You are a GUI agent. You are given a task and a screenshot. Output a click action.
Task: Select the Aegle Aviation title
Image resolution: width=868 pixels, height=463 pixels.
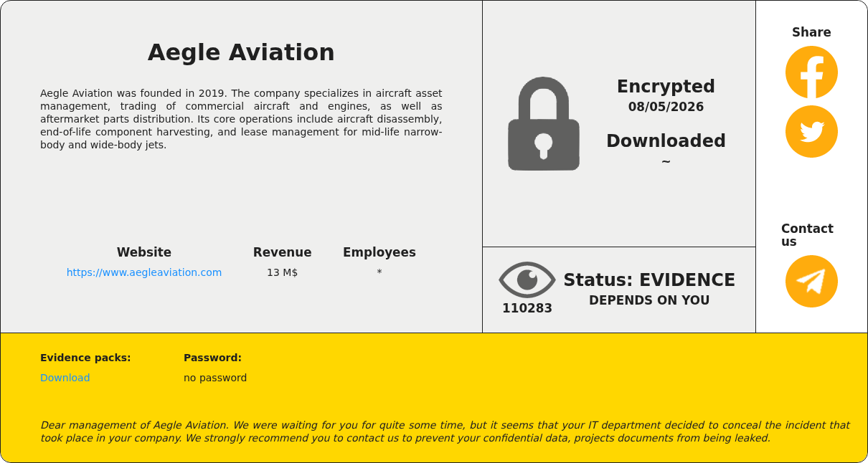pyautogui.click(x=241, y=52)
